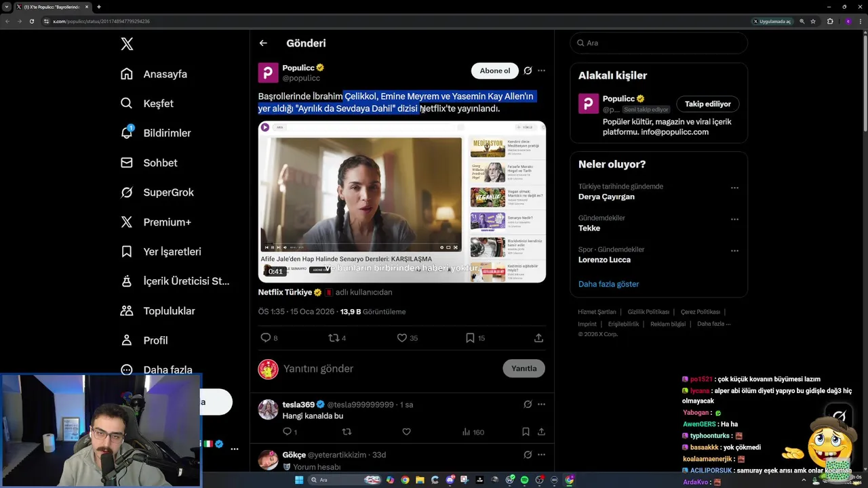Open the options menu for Derya Çayırgan trend
This screenshot has height=488, width=868.
(734, 188)
